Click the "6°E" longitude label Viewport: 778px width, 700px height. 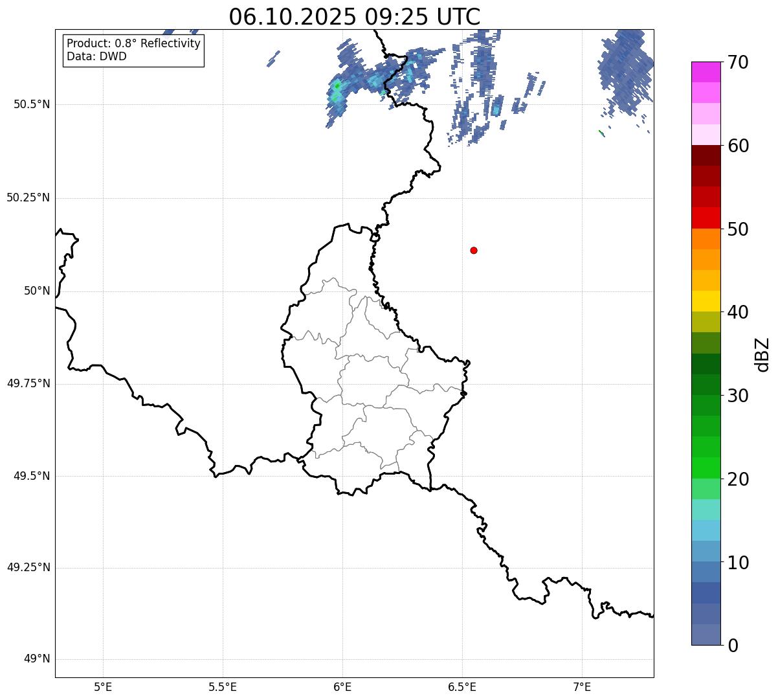pos(342,686)
